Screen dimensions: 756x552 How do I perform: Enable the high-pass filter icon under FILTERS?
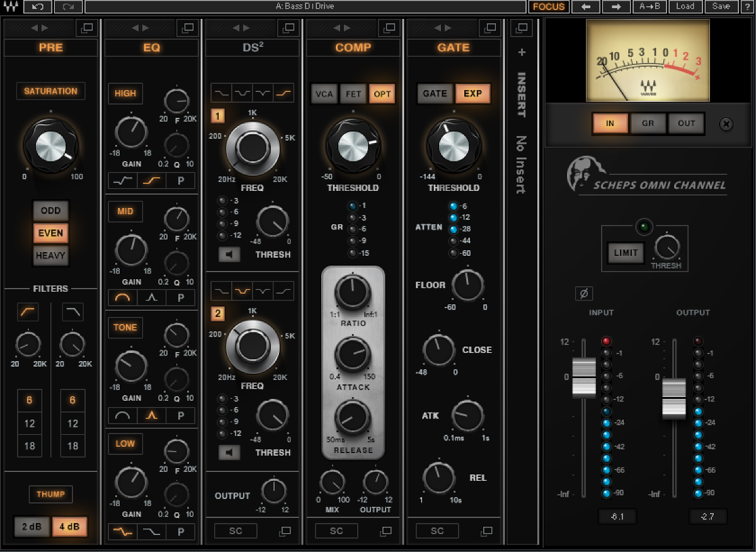(x=28, y=311)
